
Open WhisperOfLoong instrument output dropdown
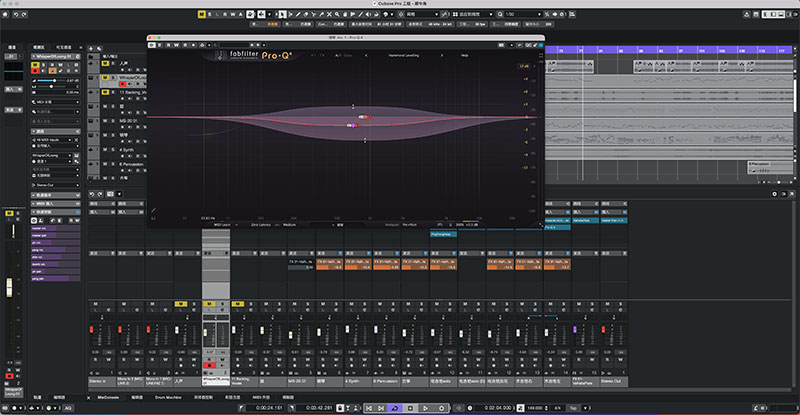(x=51, y=155)
